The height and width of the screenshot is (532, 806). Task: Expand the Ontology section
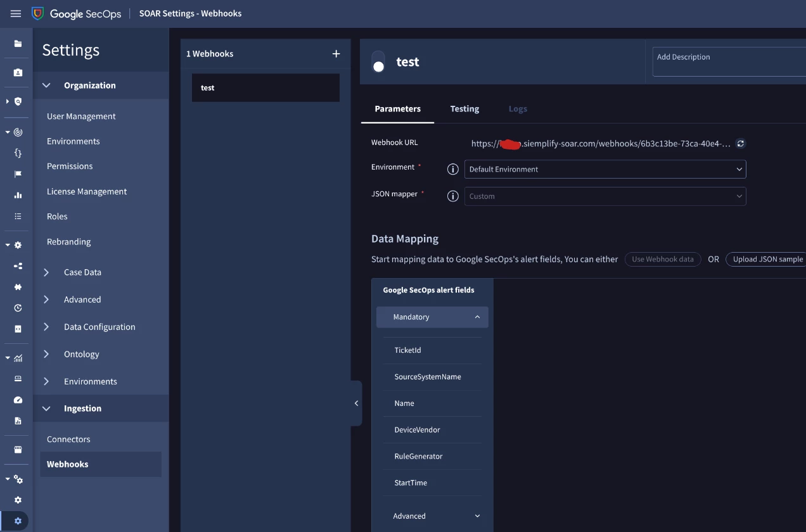pyautogui.click(x=46, y=354)
